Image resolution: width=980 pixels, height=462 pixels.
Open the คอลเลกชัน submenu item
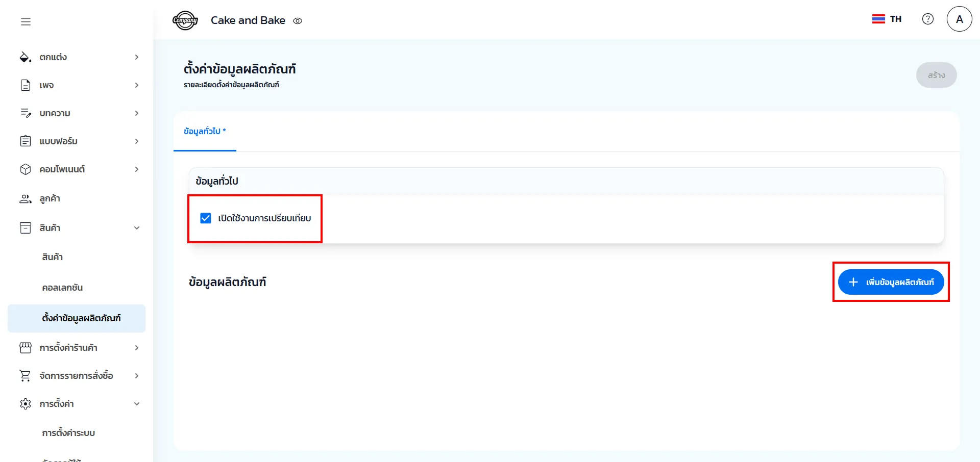(62, 288)
